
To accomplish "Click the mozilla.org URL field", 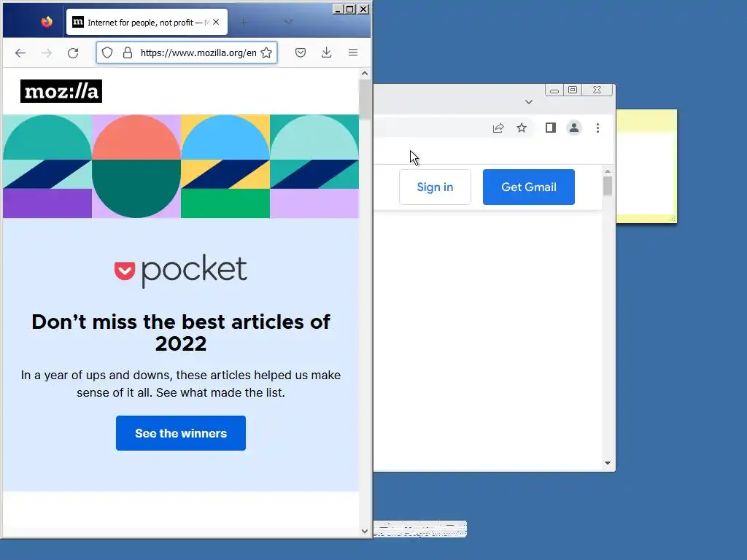I will coord(198,52).
